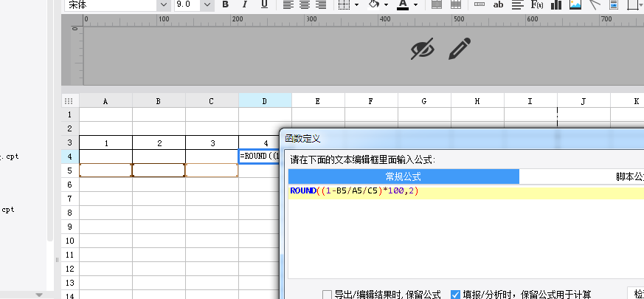Apply font color with letter A

403,4
